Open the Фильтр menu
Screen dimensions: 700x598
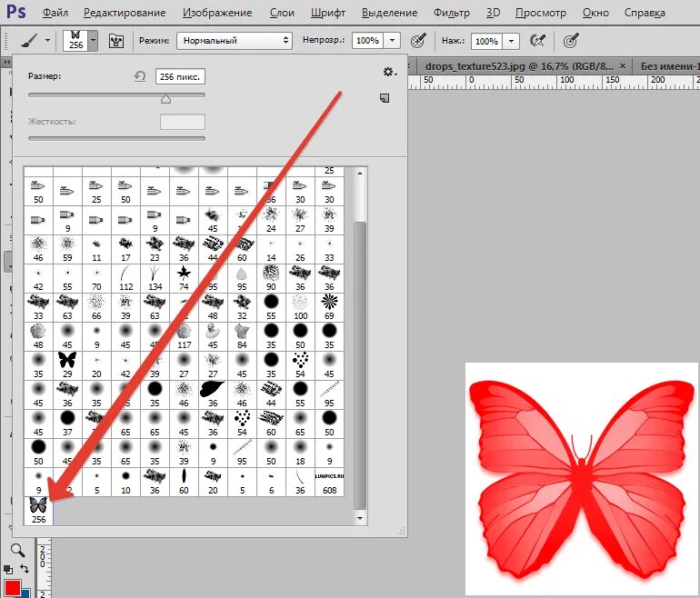click(x=451, y=13)
